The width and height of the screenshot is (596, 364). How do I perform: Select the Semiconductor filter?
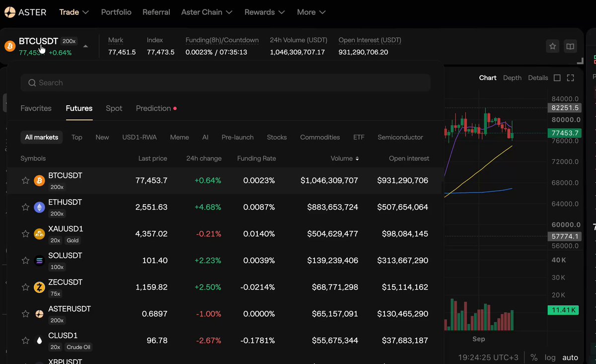coord(400,137)
